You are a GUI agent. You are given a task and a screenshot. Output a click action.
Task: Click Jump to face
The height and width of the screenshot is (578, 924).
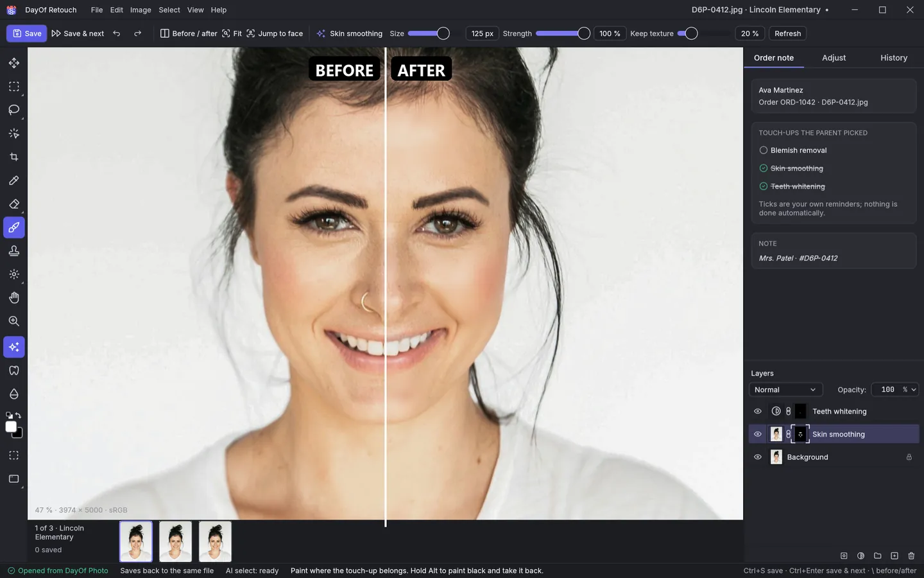(x=275, y=33)
